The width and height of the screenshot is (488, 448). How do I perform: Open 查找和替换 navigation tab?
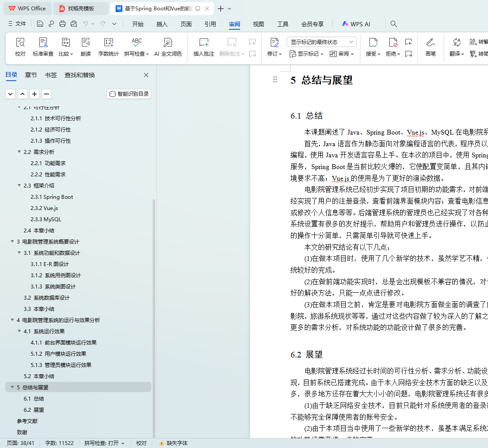(80, 75)
